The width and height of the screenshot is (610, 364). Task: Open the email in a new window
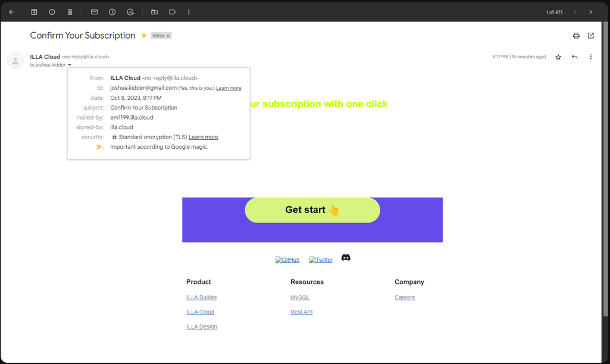tap(590, 36)
